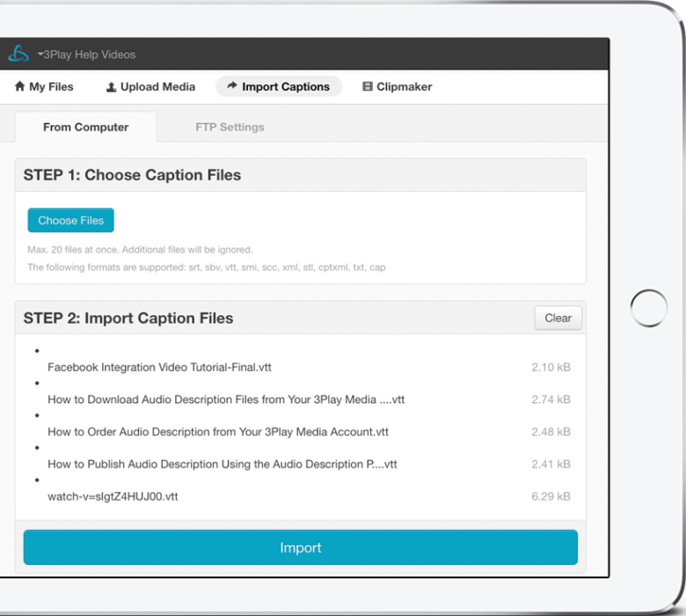Screen dimensions: 686x616
Task: Open the My Files menu
Action: pos(44,87)
